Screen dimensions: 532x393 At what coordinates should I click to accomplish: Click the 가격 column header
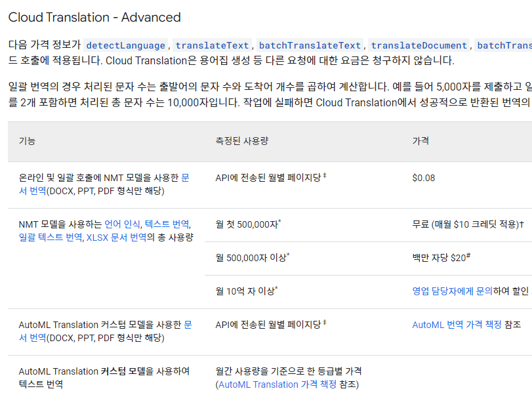click(x=420, y=141)
